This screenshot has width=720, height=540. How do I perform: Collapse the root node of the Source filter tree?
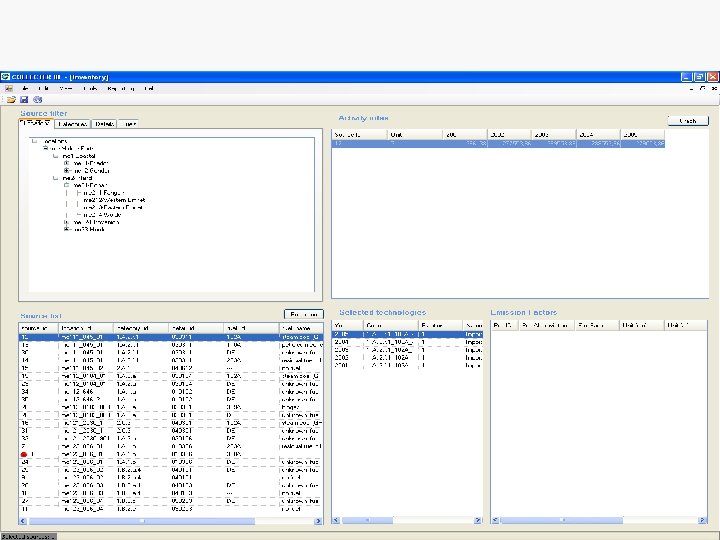(x=36, y=141)
